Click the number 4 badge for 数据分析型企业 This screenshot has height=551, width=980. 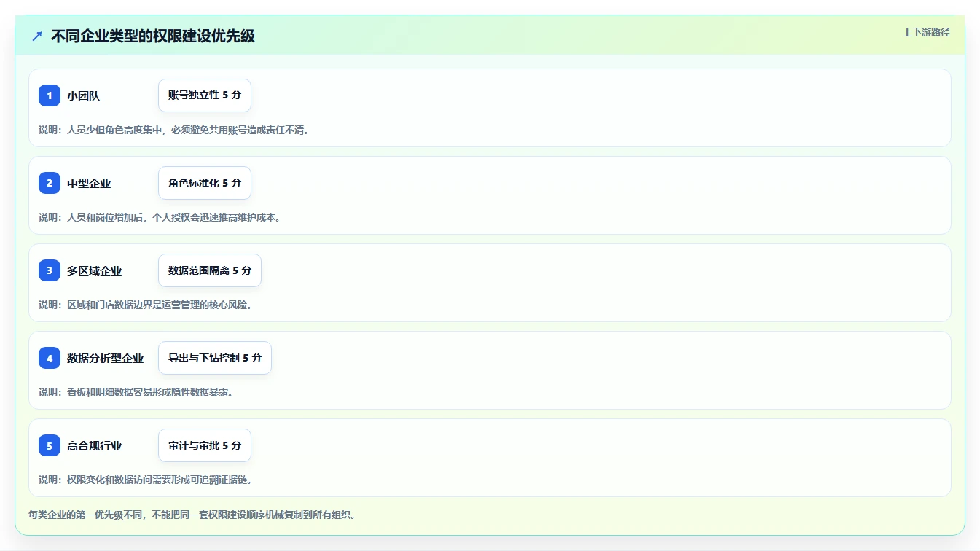click(50, 358)
